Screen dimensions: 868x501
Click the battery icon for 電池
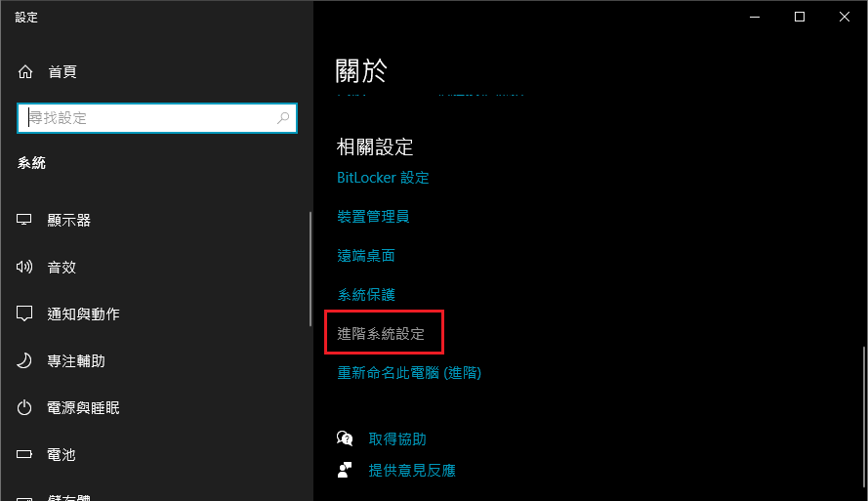[23, 454]
